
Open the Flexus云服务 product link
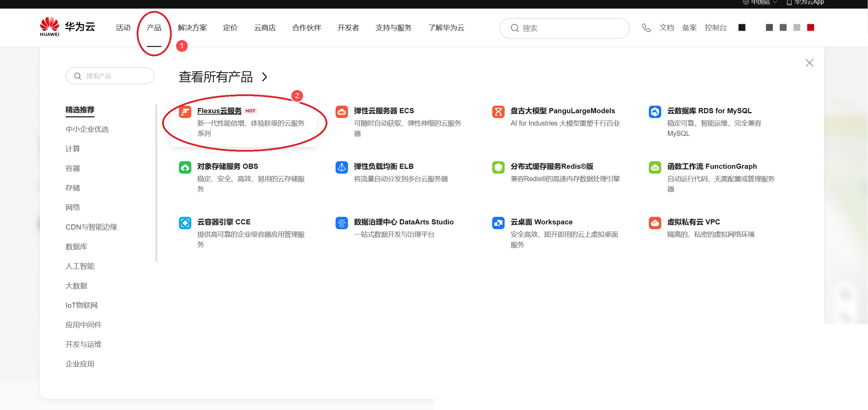pos(219,111)
